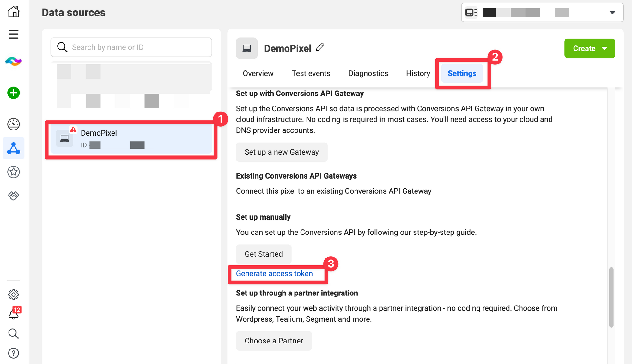Open notifications bell with 12 badge
This screenshot has width=632, height=364.
tap(14, 314)
